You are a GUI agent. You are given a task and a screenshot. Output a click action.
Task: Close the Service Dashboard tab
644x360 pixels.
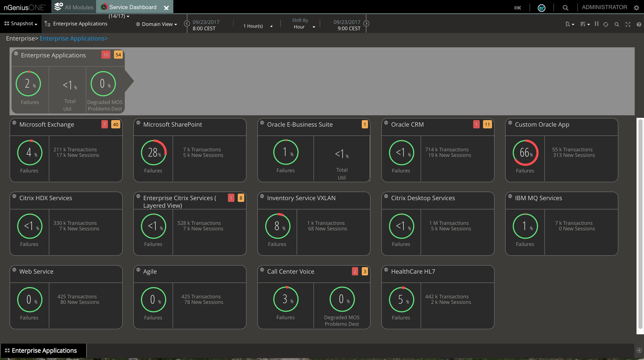(166, 8)
